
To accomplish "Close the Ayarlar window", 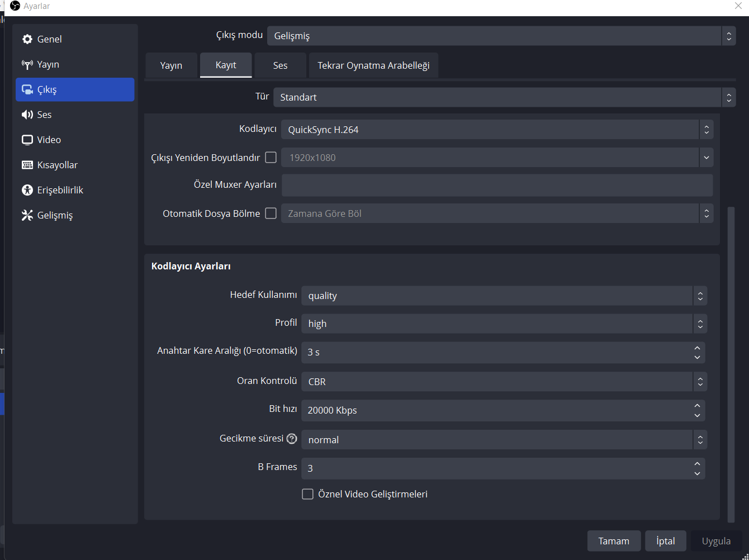I will [738, 6].
